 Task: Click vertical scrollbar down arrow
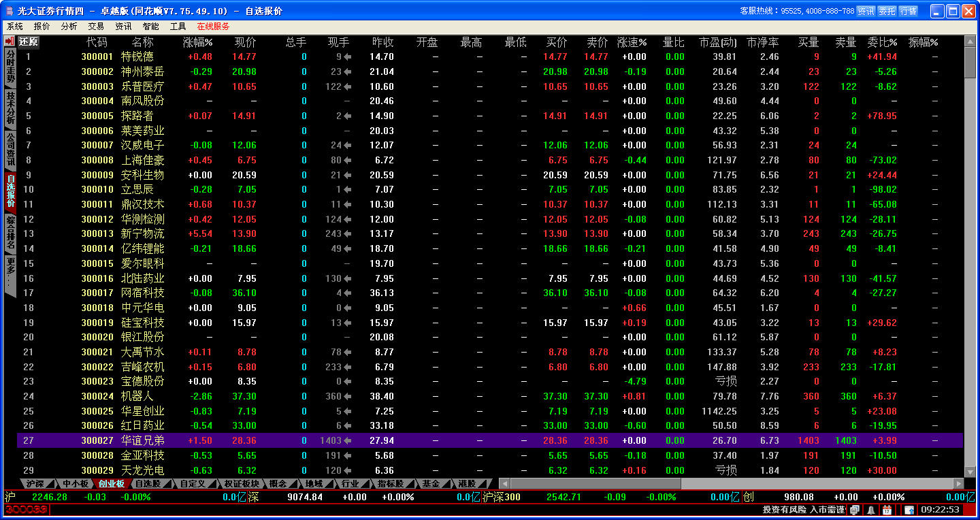(x=970, y=473)
